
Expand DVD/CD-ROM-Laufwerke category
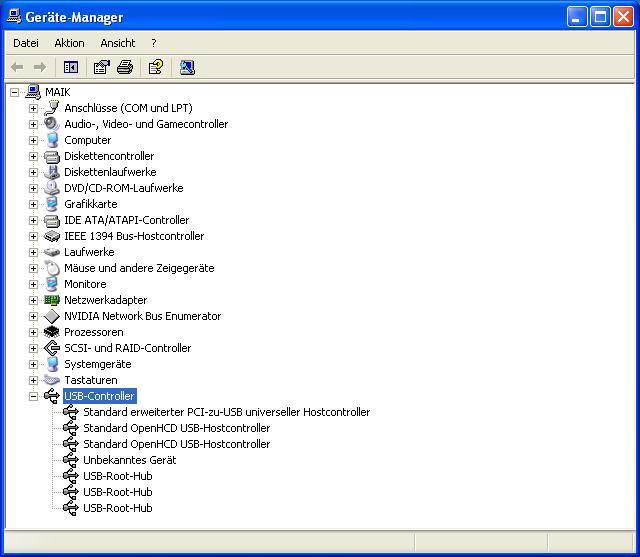(x=33, y=188)
